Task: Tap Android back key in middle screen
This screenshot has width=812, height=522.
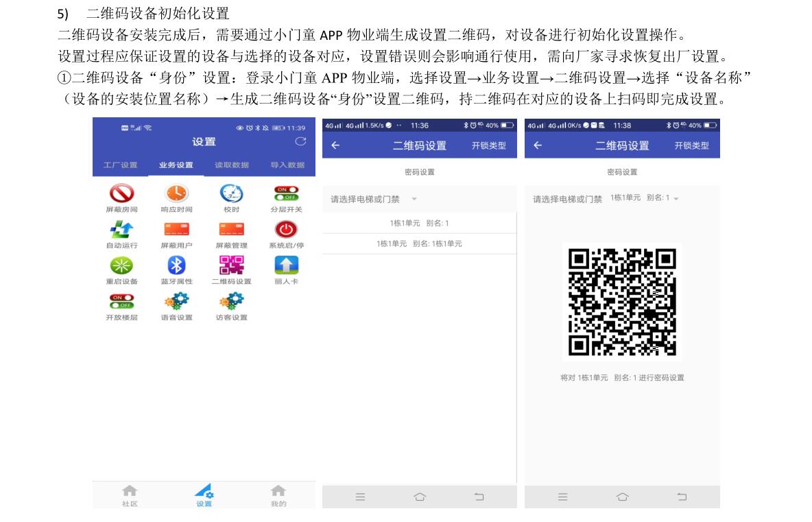Action: coord(479,497)
